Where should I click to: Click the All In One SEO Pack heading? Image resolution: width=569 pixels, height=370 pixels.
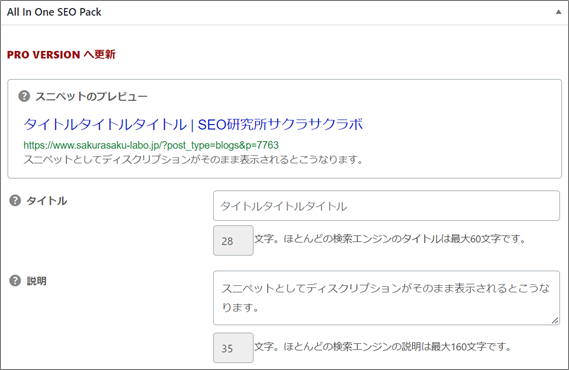pyautogui.click(x=54, y=12)
